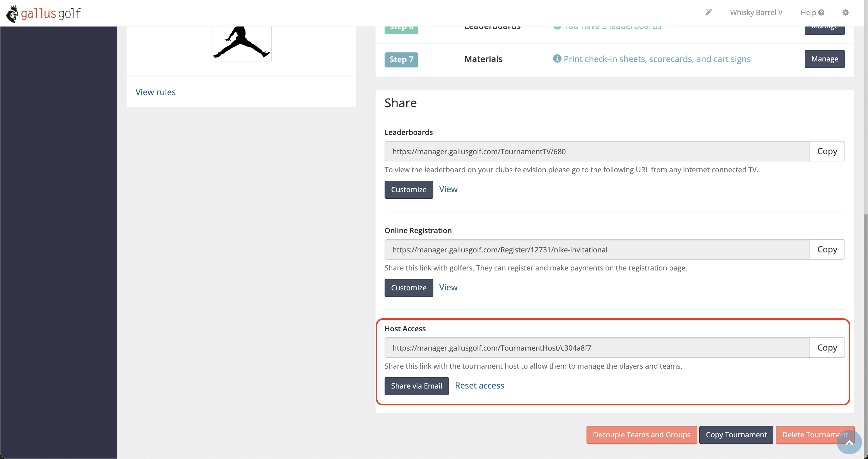Screen dimensions: 868x459
Task: Click Copy for Online Registration URL
Action: point(827,249)
